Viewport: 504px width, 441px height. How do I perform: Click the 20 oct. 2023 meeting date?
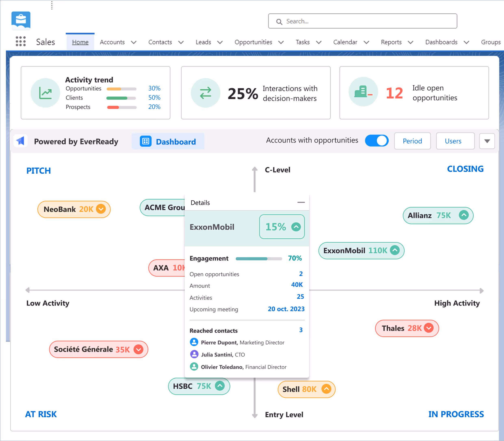click(286, 309)
